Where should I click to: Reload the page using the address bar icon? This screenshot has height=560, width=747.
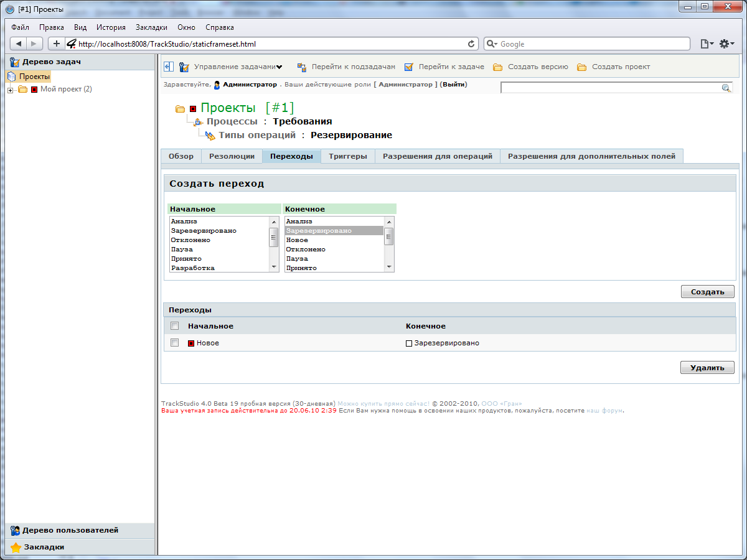[x=471, y=44]
